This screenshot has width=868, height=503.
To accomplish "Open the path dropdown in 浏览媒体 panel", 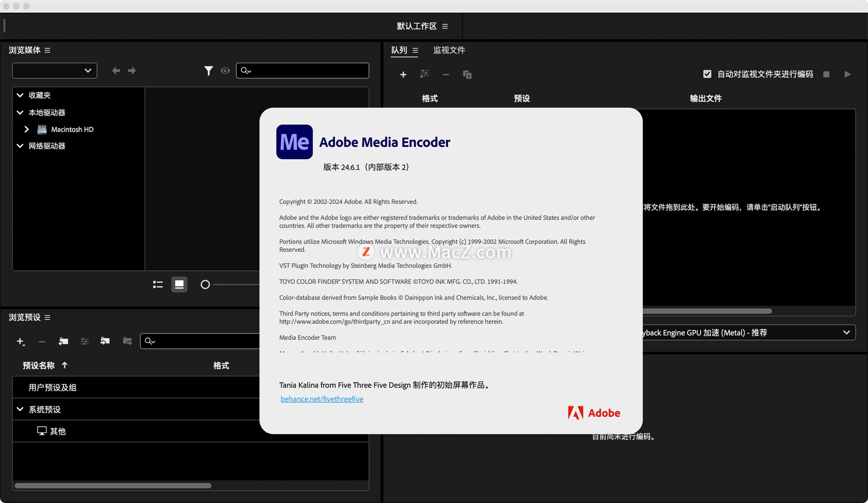I will (x=55, y=71).
